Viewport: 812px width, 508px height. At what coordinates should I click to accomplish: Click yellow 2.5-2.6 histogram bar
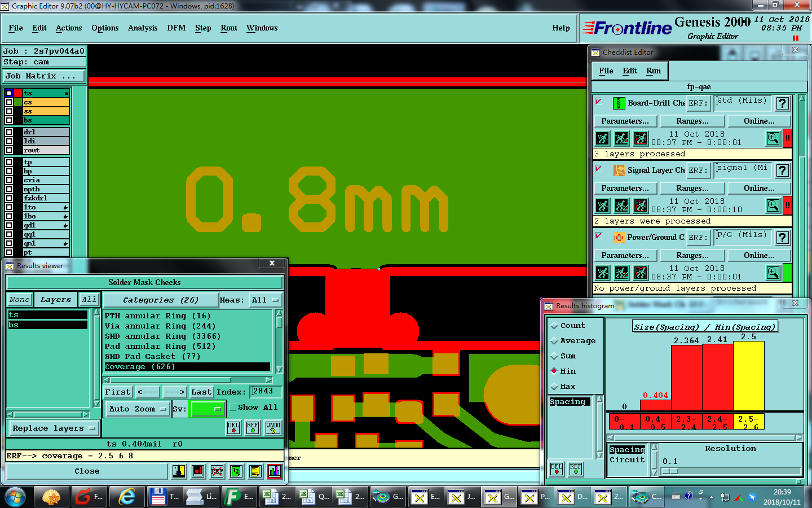pos(748,376)
